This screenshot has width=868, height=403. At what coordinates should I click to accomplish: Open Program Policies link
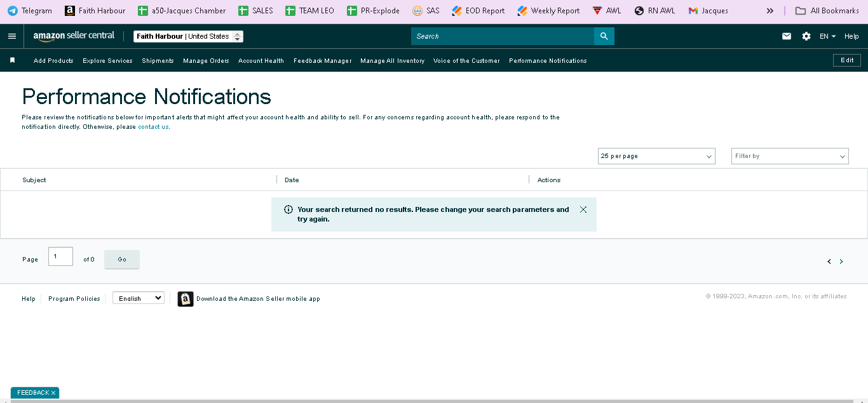click(x=74, y=299)
